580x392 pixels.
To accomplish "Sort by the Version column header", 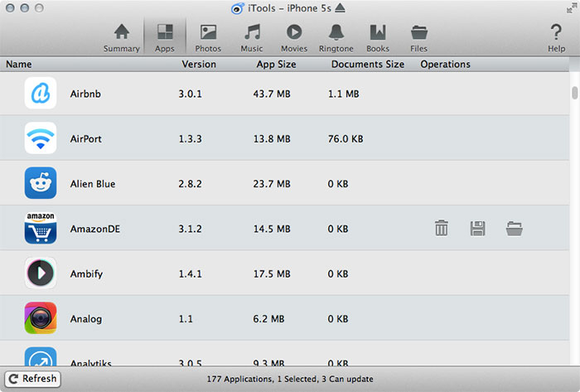I will [199, 65].
